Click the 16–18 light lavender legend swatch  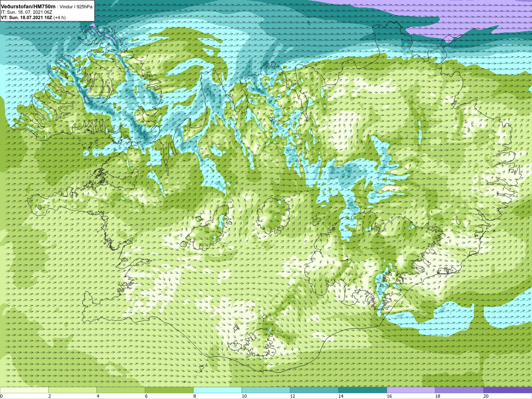tap(411, 390)
